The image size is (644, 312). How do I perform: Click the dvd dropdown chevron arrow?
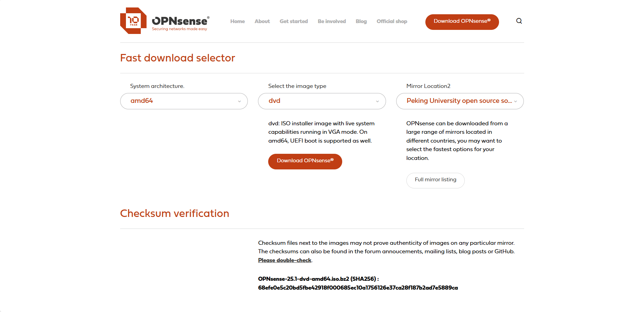pos(377,102)
